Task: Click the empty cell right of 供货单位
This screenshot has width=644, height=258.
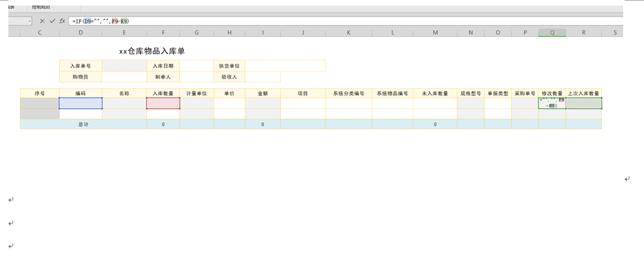Action: point(285,66)
